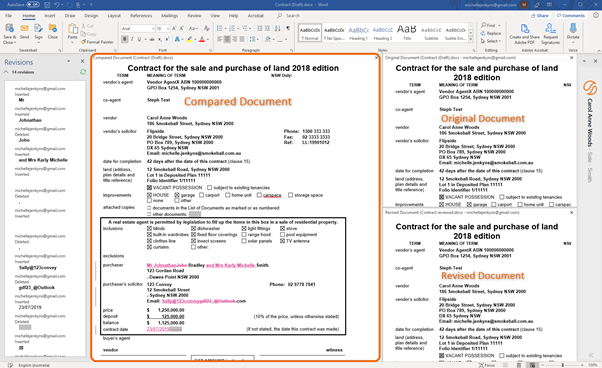Toggle the storage space checkbox
Viewport: 602px width, 368px height.
click(x=291, y=195)
